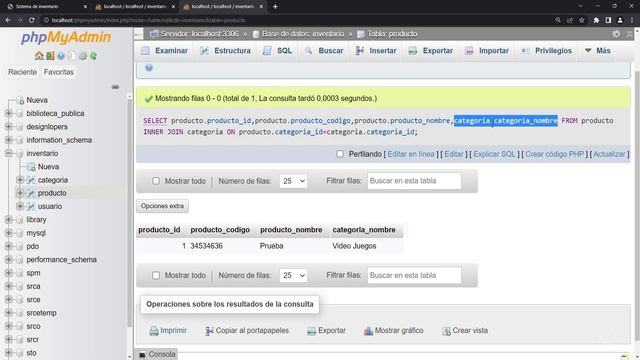Viewport: 640px width, 360px height.
Task: Click the green reload navigation icon
Action: click(x=93, y=56)
